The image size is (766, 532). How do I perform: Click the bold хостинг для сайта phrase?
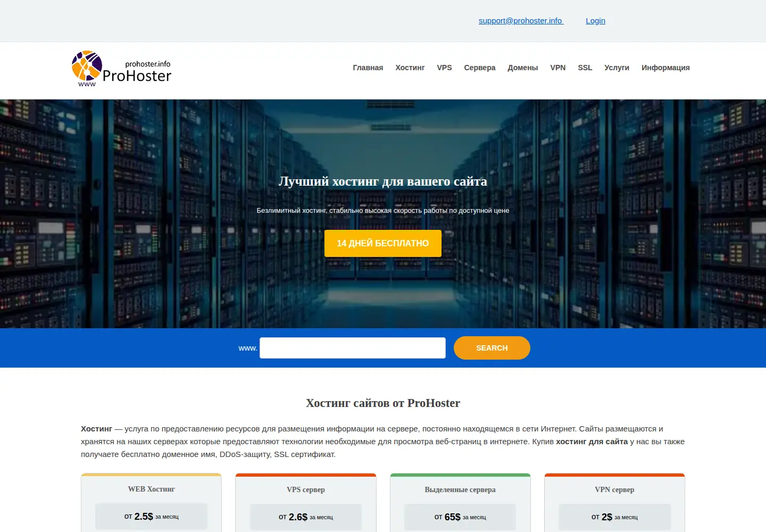point(592,442)
